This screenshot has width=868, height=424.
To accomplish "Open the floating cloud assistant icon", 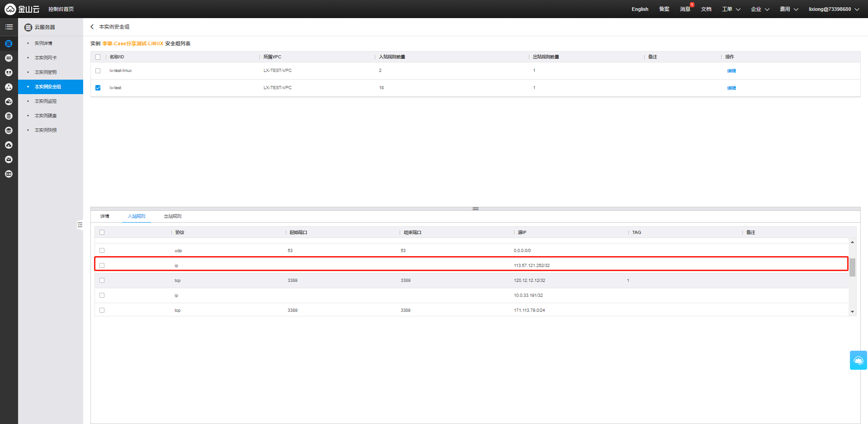I will 859,360.
